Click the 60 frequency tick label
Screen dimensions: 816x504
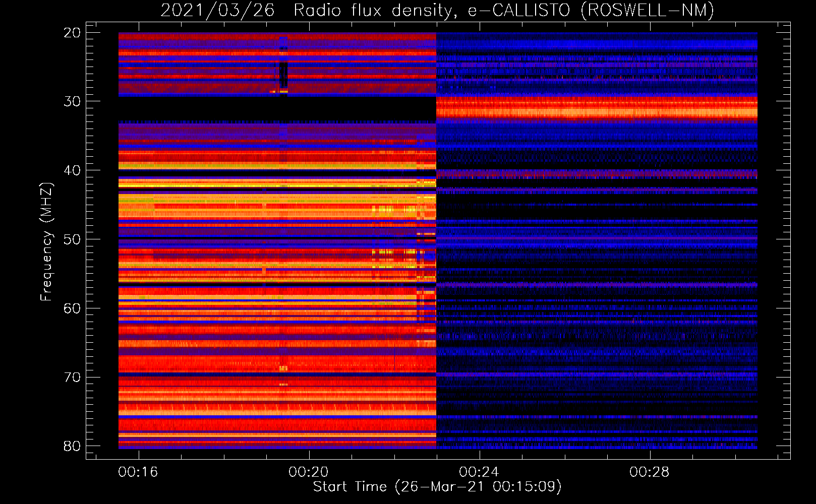(73, 308)
